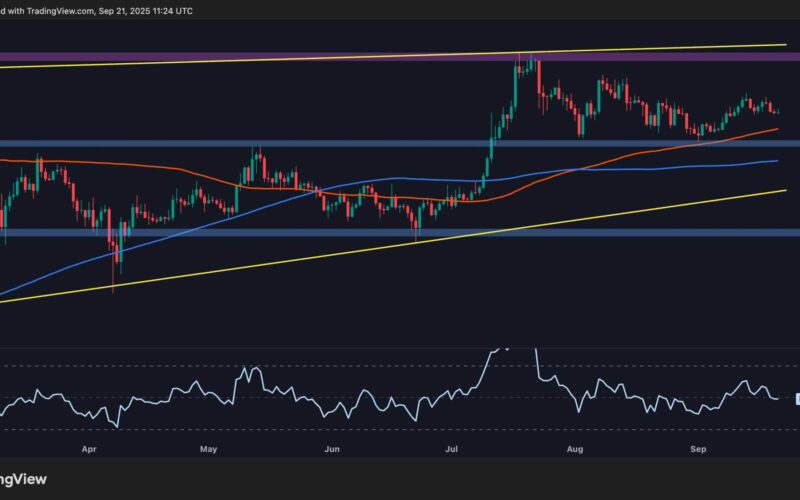Select the May label on time axis
This screenshot has height=500, width=800.
coord(208,450)
